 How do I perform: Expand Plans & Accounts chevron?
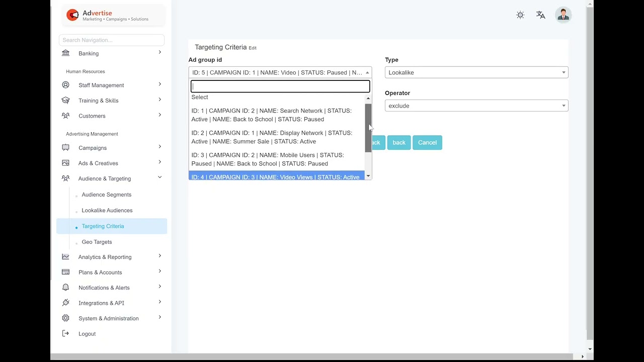tap(160, 271)
